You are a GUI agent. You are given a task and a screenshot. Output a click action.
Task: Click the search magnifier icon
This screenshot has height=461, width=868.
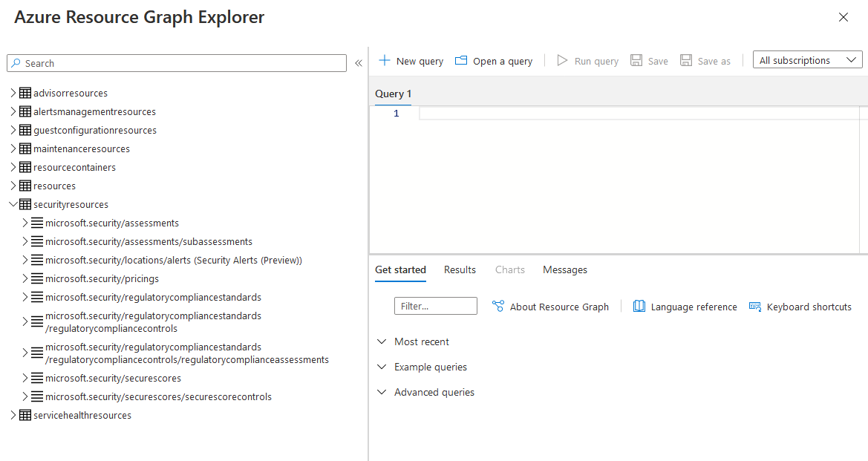click(16, 63)
